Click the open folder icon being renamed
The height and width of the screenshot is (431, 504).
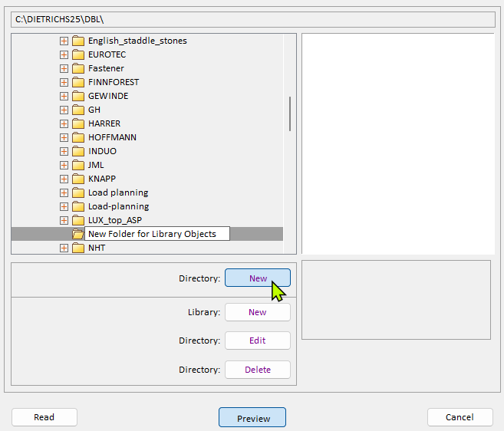[77, 234]
